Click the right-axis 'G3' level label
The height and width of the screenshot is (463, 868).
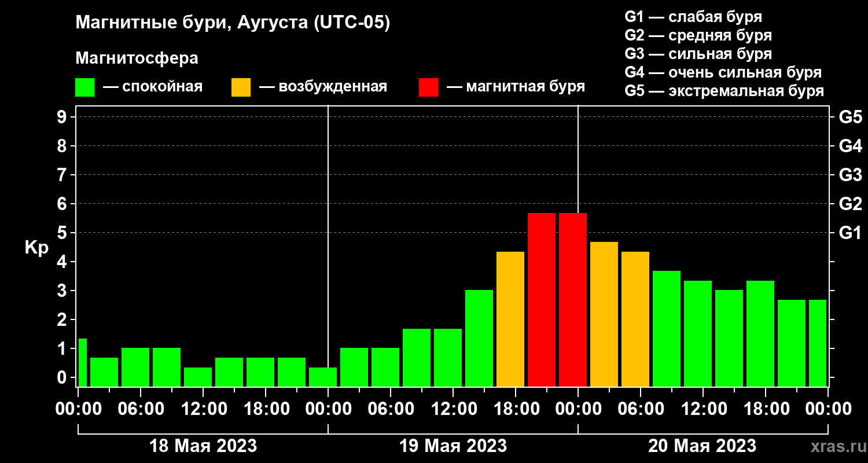point(850,175)
